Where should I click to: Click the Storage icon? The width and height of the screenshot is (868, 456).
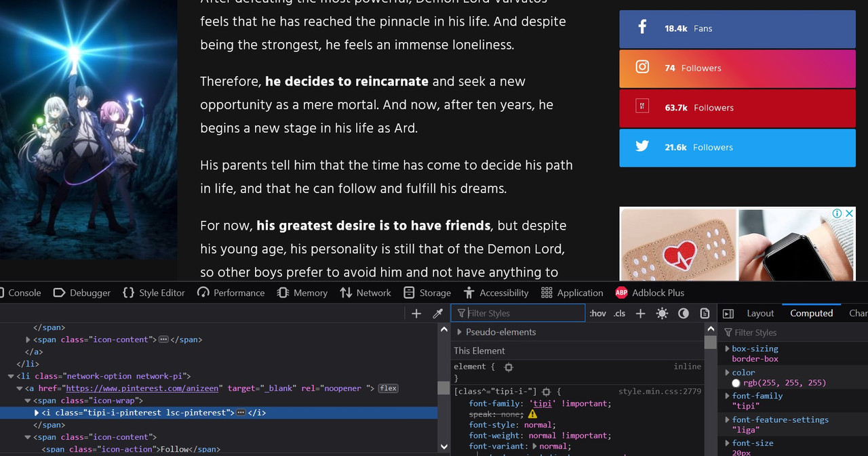pyautogui.click(x=409, y=293)
